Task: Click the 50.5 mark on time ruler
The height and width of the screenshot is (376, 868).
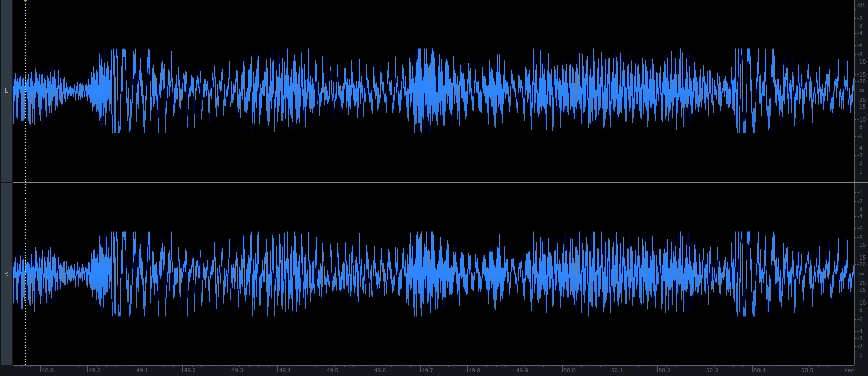Action: tap(807, 370)
